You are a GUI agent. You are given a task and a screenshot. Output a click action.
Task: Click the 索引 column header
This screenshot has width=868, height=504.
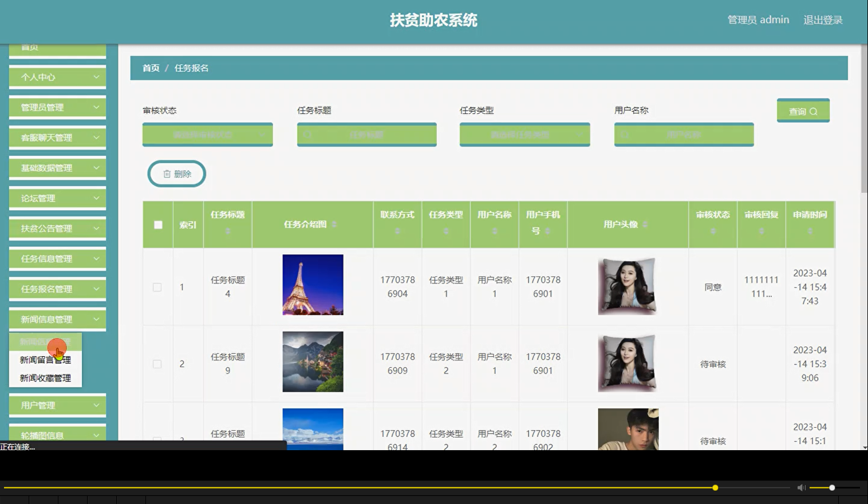(188, 225)
